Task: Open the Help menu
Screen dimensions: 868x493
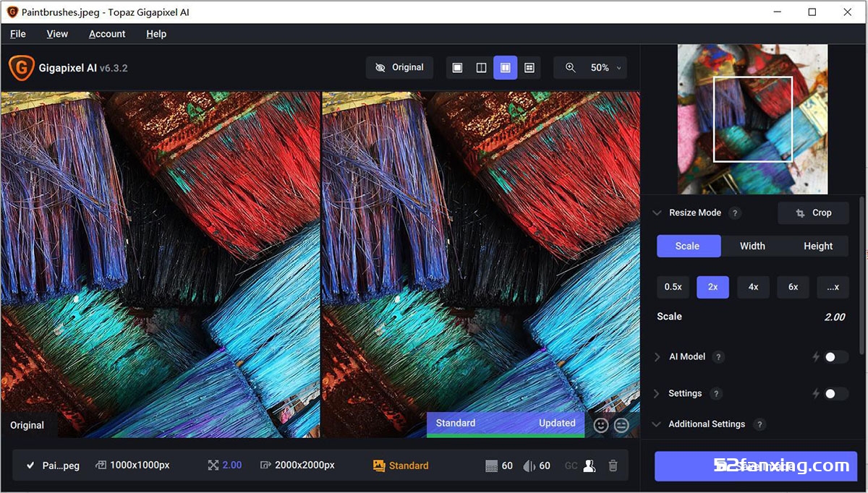Action: (x=156, y=34)
